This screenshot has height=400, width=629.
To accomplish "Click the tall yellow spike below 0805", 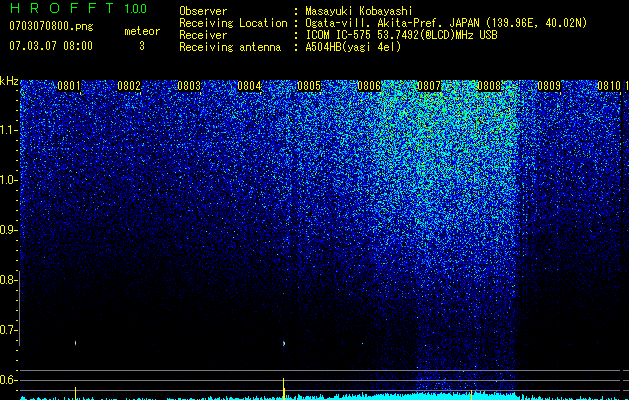I will click(284, 388).
